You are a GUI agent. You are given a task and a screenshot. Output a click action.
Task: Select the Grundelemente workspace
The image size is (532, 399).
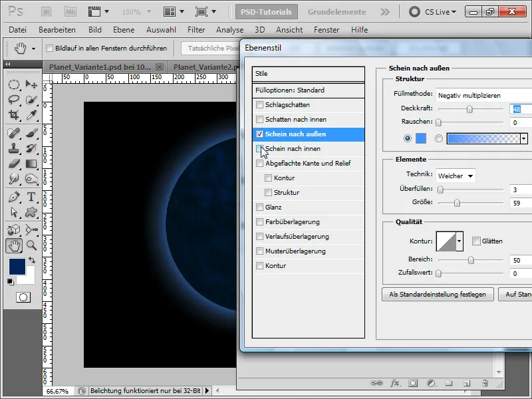point(336,12)
